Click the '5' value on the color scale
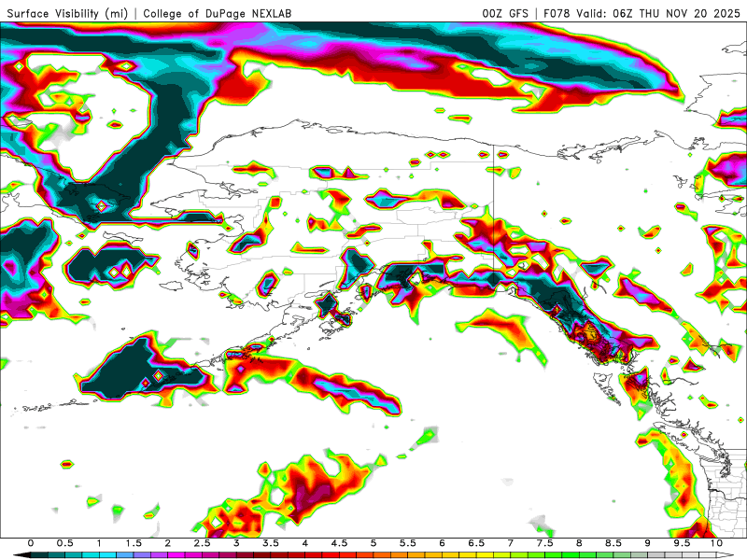Screen dimensions: 747x560 (373, 543)
